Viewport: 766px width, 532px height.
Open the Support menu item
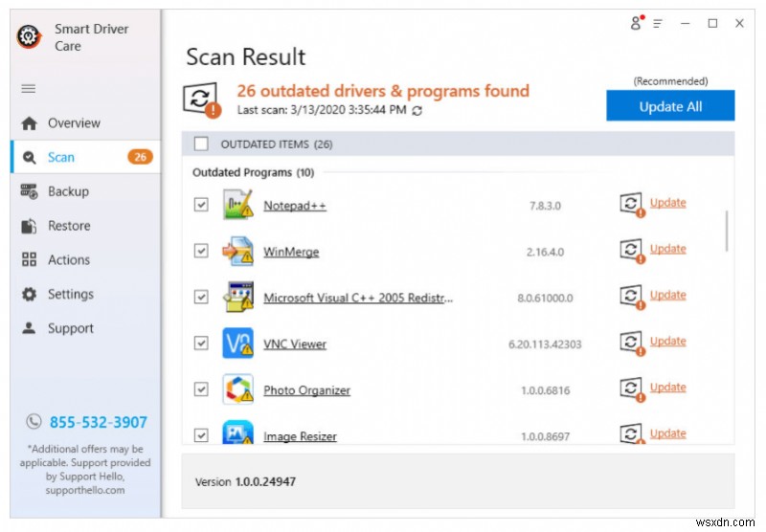[85, 328]
